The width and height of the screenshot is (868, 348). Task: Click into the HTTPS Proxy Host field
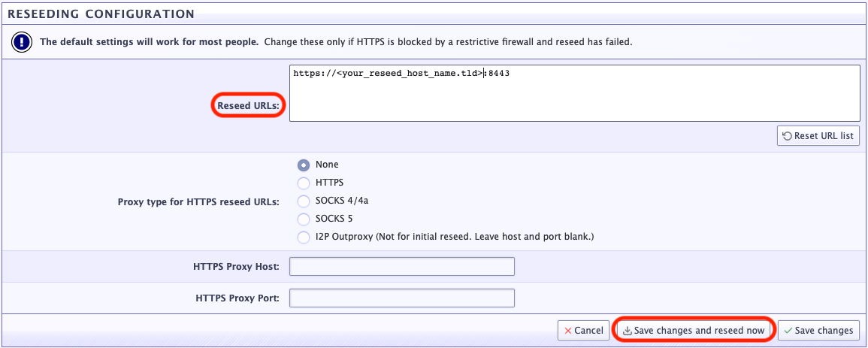coord(401,267)
